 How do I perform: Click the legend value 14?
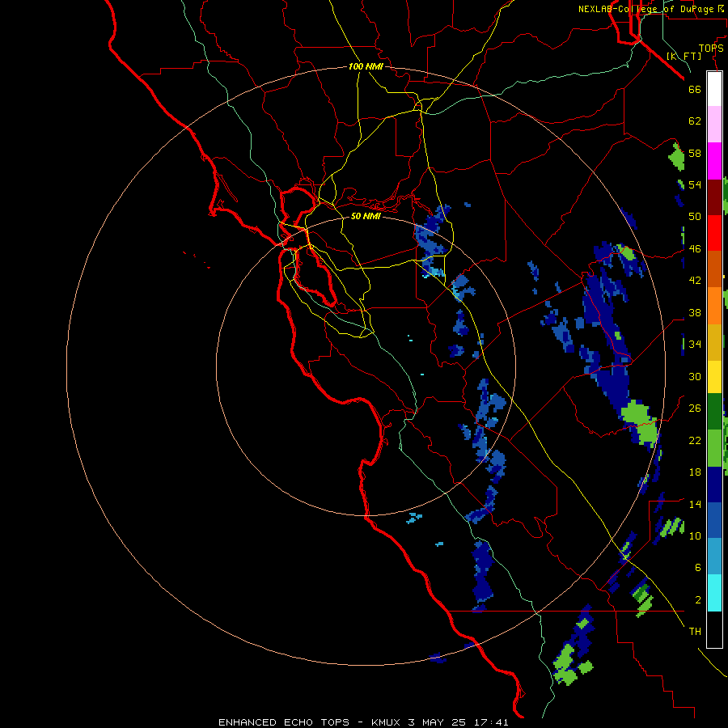pyautogui.click(x=695, y=504)
